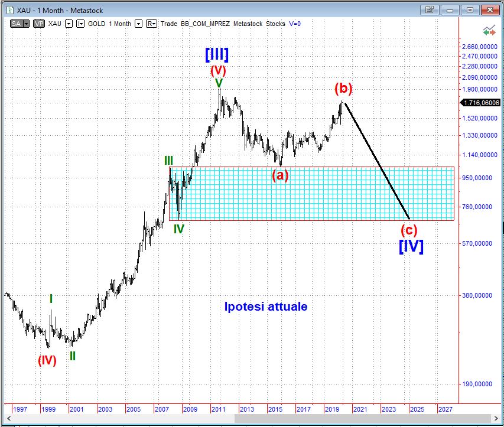Select the black projection trend line
Image resolution: width=504 pixels, height=427 pixels.
click(377, 160)
